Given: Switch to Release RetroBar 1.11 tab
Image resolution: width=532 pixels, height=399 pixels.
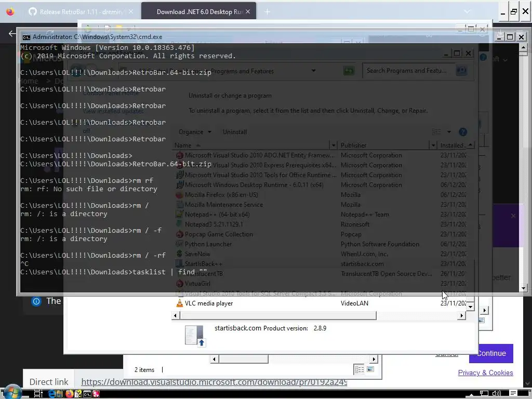Looking at the screenshot, I should tap(81, 12).
